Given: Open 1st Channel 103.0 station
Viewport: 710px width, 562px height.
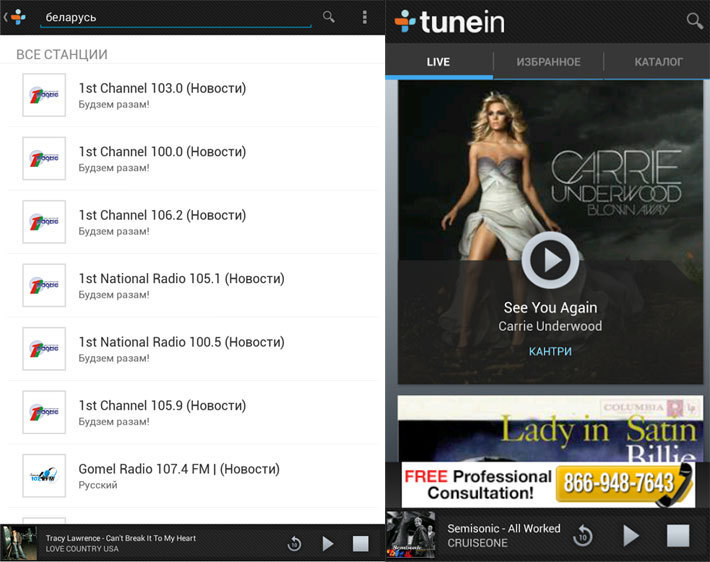Looking at the screenshot, I should tap(192, 95).
